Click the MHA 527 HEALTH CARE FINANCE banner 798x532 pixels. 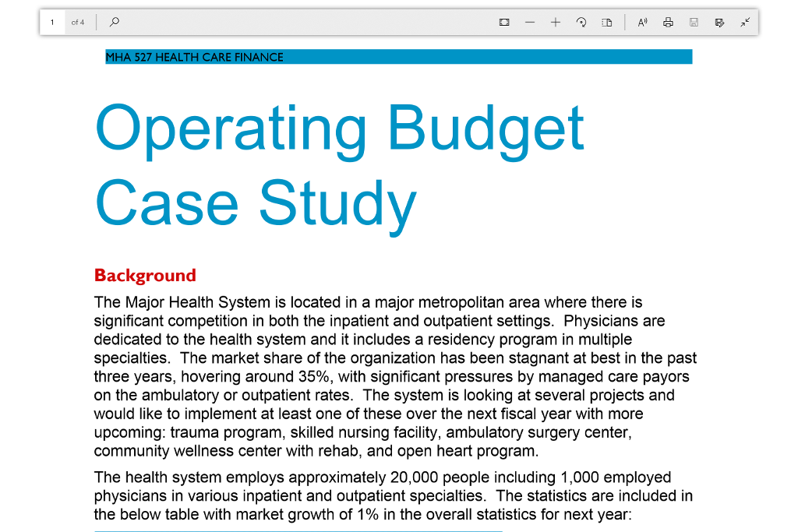(x=397, y=56)
